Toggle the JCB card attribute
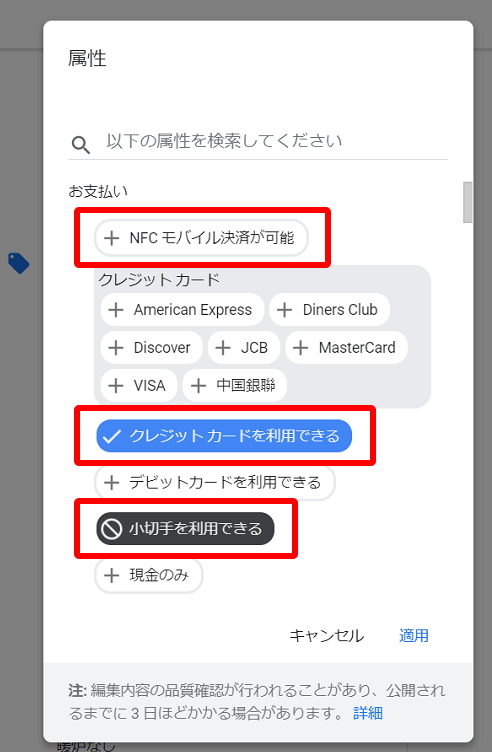The width and height of the screenshot is (492, 752). 244,348
